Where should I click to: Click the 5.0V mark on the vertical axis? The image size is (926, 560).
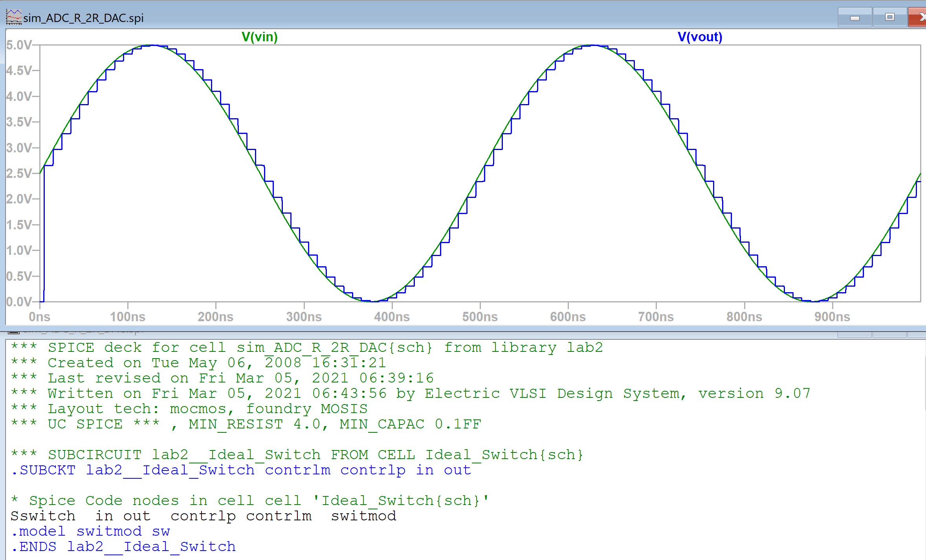pyautogui.click(x=19, y=45)
